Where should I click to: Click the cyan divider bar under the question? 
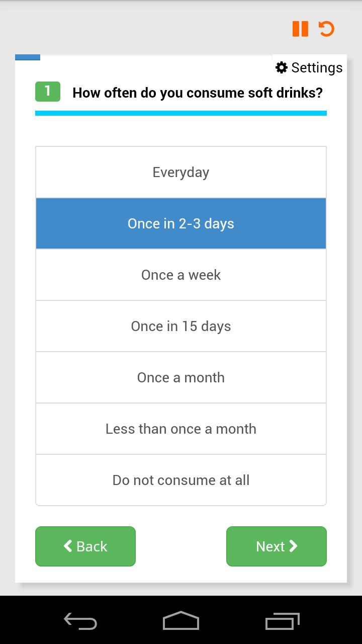tap(181, 113)
